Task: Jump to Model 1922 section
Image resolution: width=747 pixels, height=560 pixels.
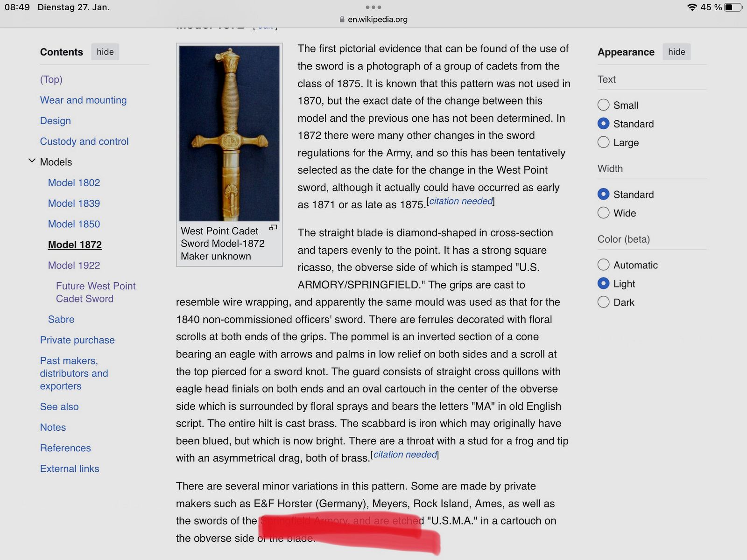Action: [x=74, y=266]
